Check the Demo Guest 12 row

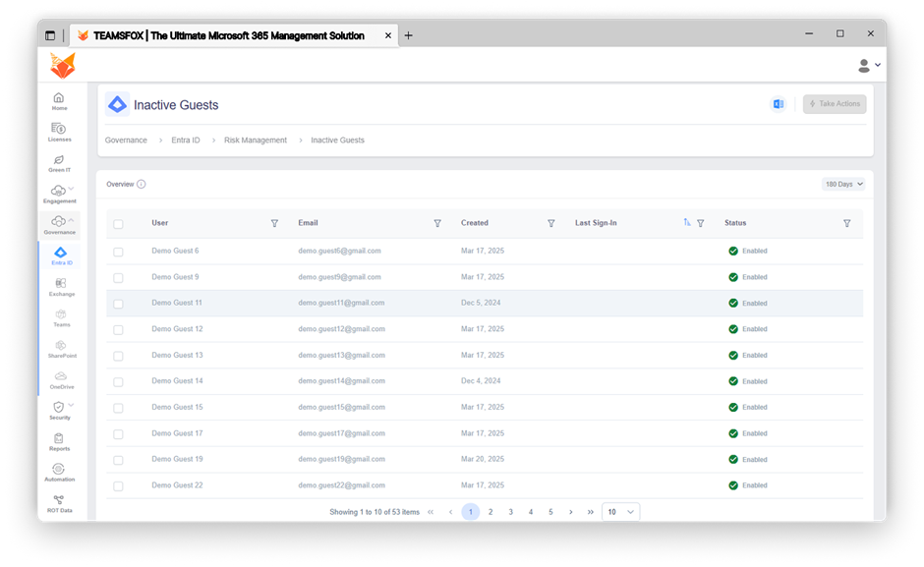point(118,330)
